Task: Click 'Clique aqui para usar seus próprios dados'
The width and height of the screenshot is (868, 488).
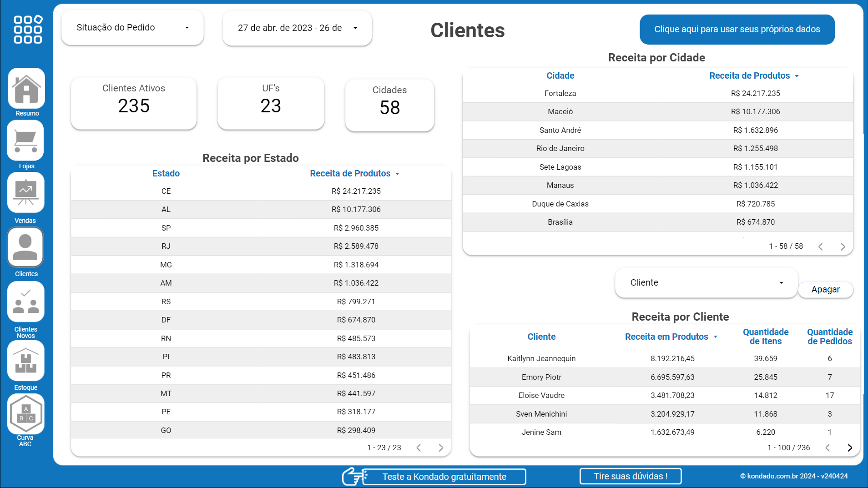Action: coord(737,29)
